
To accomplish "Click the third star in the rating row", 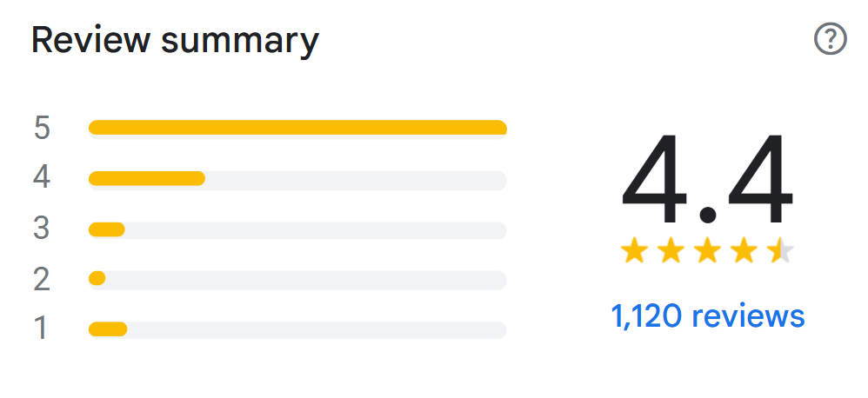I will tap(707, 252).
